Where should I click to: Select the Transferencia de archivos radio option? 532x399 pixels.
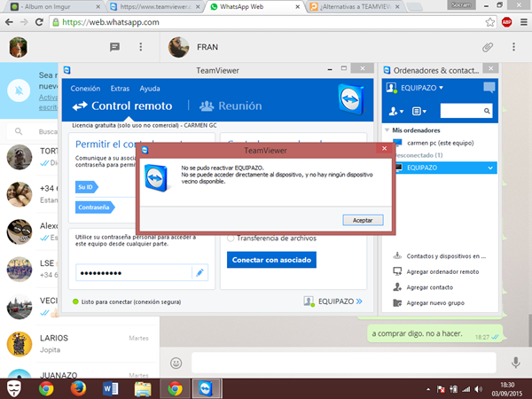click(x=231, y=239)
